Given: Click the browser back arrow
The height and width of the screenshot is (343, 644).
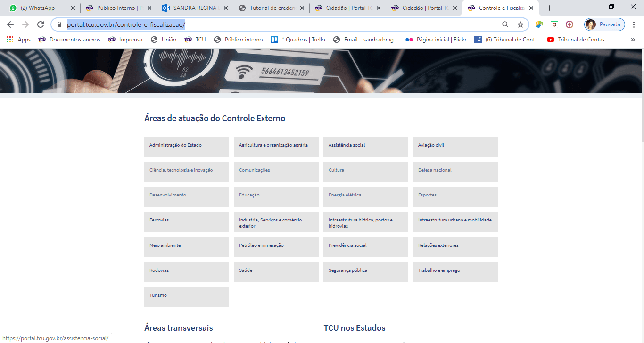Looking at the screenshot, I should (10, 24).
